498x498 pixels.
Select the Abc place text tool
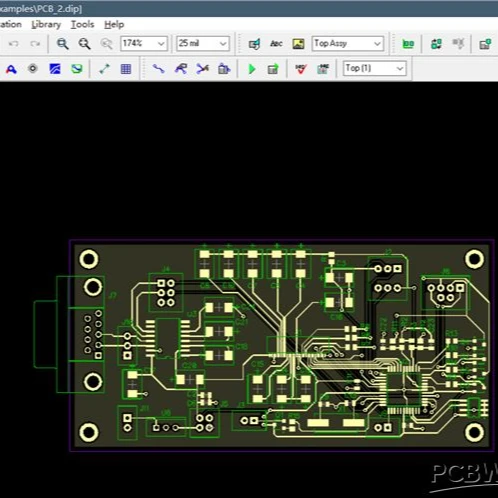(x=276, y=44)
